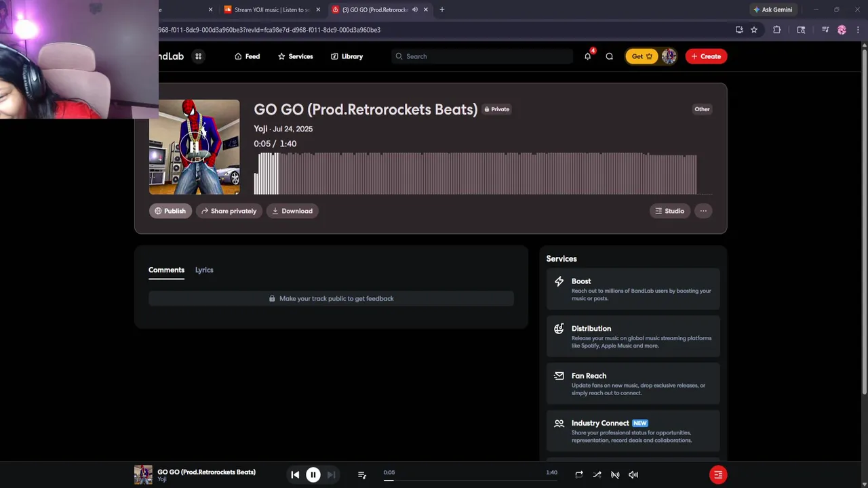The image size is (868, 488).
Task: Open the Boost service card
Action: [x=633, y=289]
